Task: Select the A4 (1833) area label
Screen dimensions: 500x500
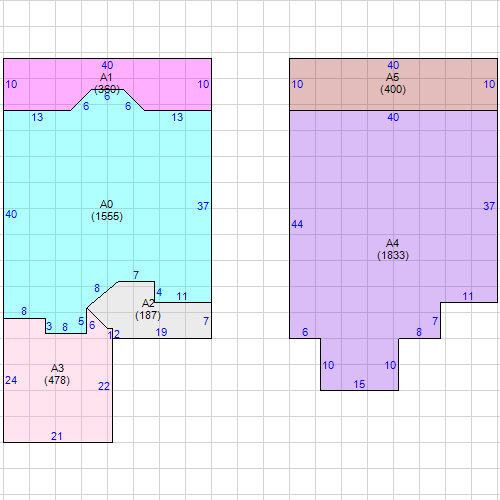Action: pyautogui.click(x=393, y=249)
